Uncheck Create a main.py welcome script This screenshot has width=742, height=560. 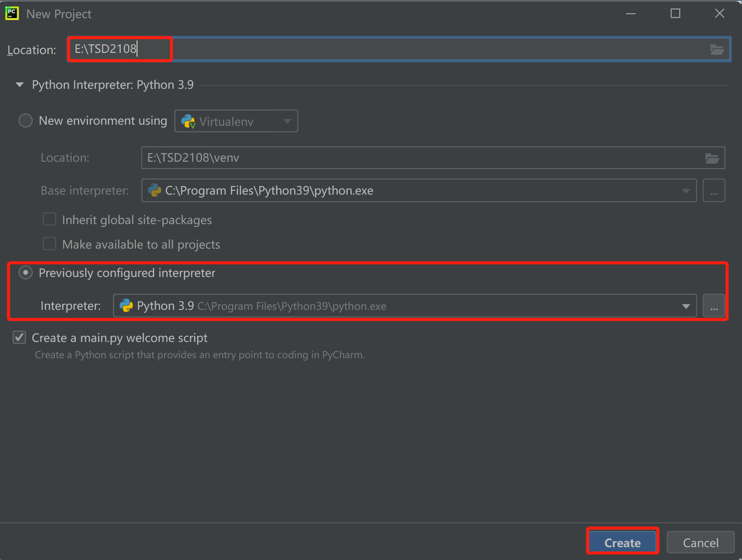coord(19,337)
